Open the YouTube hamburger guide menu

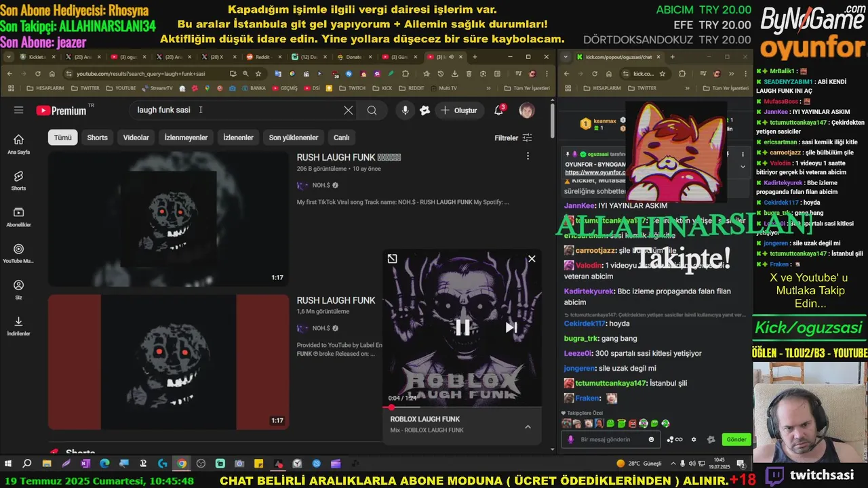18,110
